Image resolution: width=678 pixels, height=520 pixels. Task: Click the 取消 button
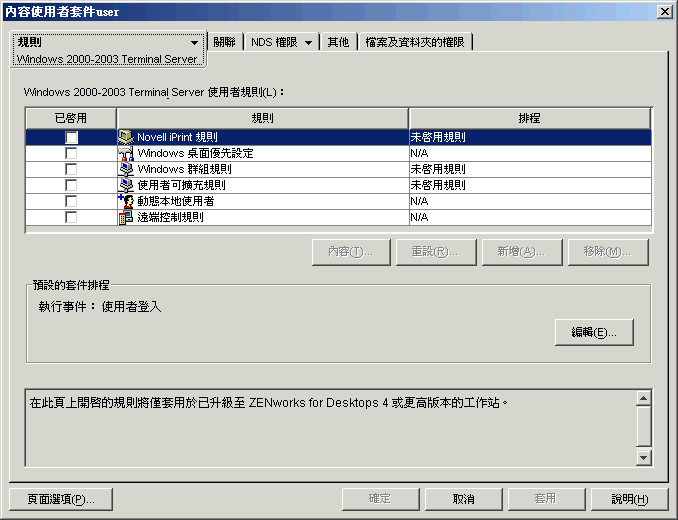(x=464, y=499)
